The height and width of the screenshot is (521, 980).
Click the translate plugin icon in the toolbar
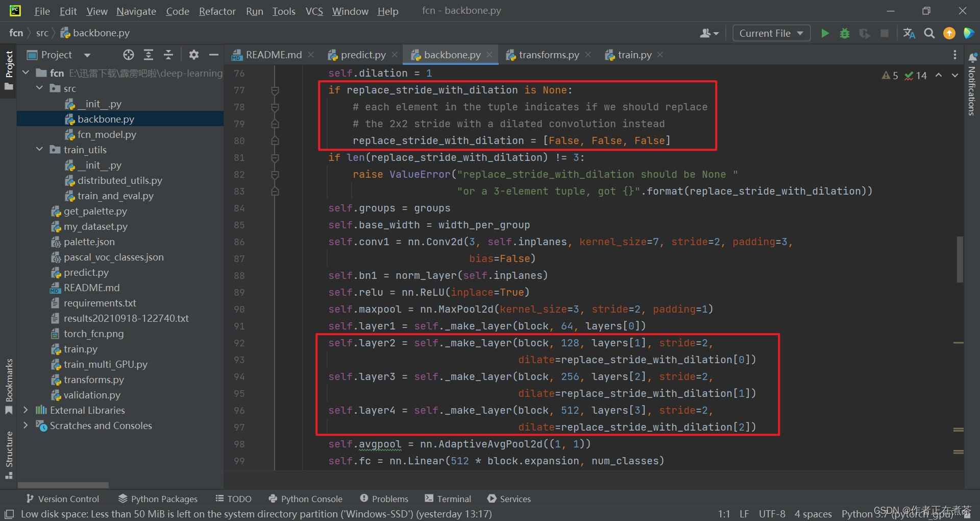(x=909, y=33)
